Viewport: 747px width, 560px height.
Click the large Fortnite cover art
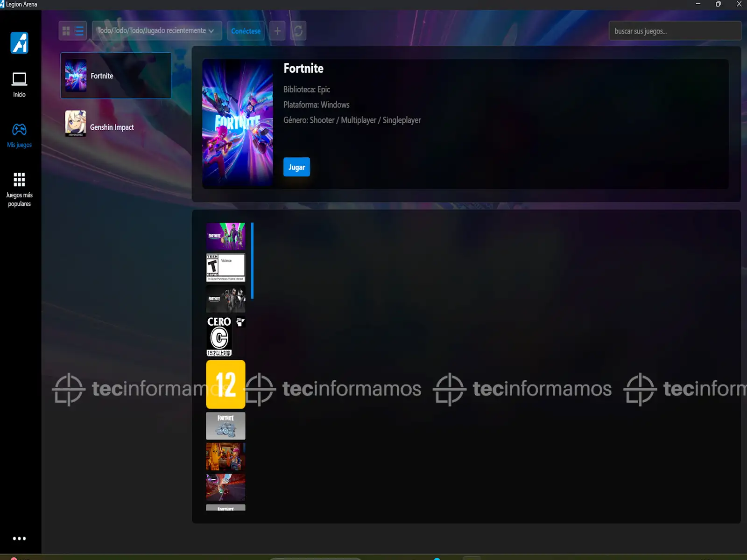coord(238,123)
